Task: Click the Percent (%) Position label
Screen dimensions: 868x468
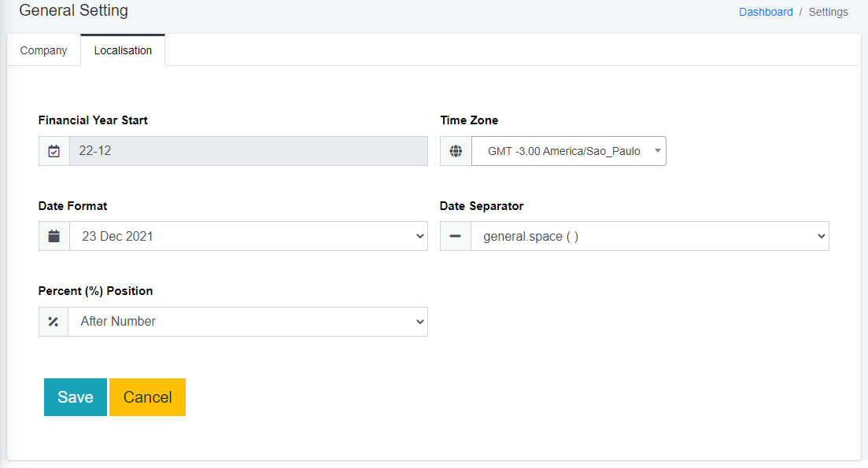Action: (x=95, y=291)
